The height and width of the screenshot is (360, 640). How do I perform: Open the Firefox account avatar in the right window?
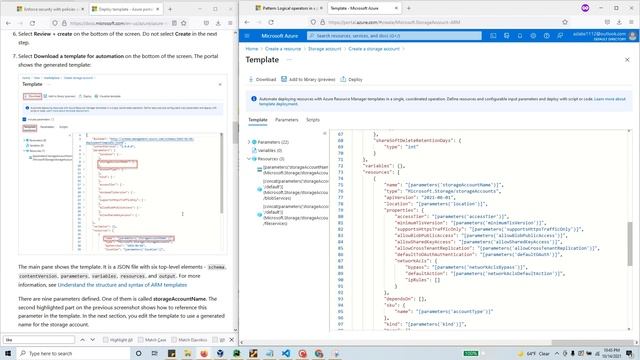[585, 8]
